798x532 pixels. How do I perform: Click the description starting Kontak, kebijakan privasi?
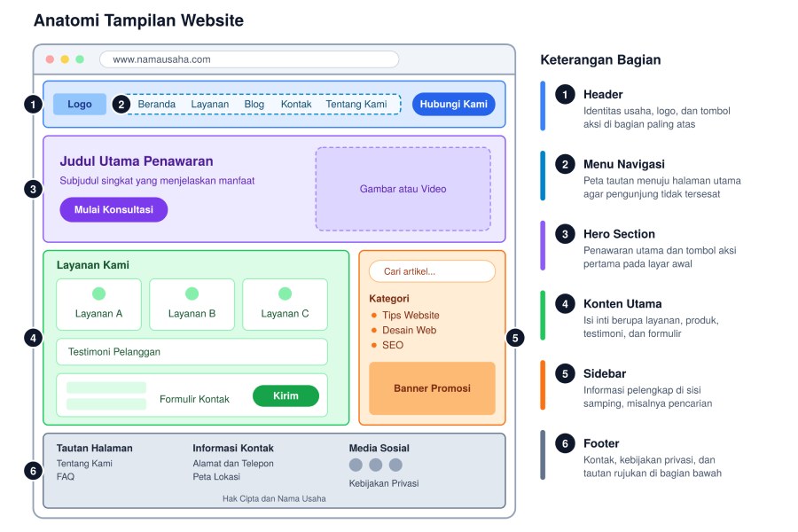click(x=653, y=465)
